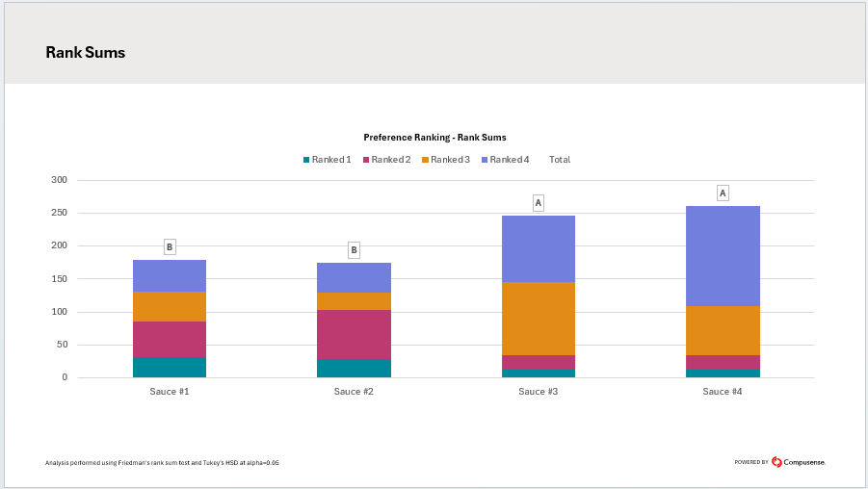This screenshot has width=868, height=489.
Task: Click the orange Ranked 3 legend marker
Action: click(425, 160)
